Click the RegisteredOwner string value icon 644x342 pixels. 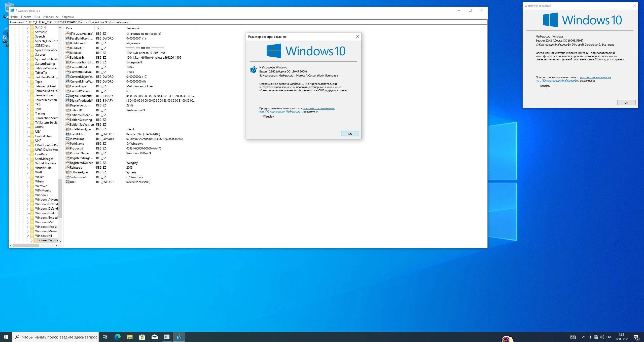[67, 163]
